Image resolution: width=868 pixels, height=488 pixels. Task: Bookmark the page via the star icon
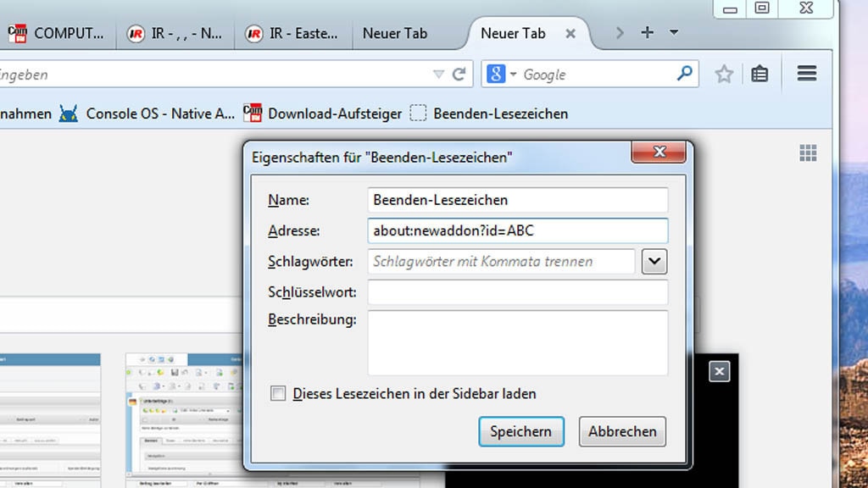[723, 74]
